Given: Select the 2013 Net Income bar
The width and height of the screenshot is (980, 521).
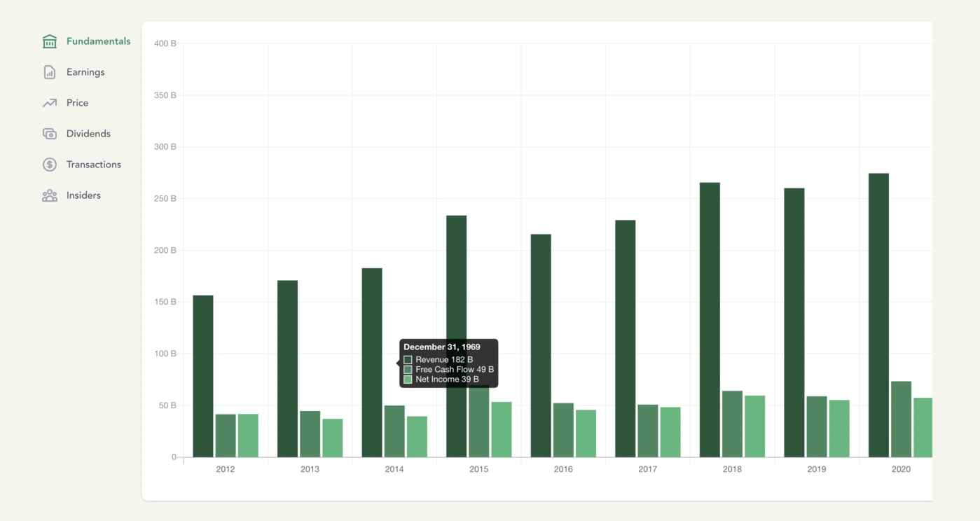Looking at the screenshot, I should [333, 438].
